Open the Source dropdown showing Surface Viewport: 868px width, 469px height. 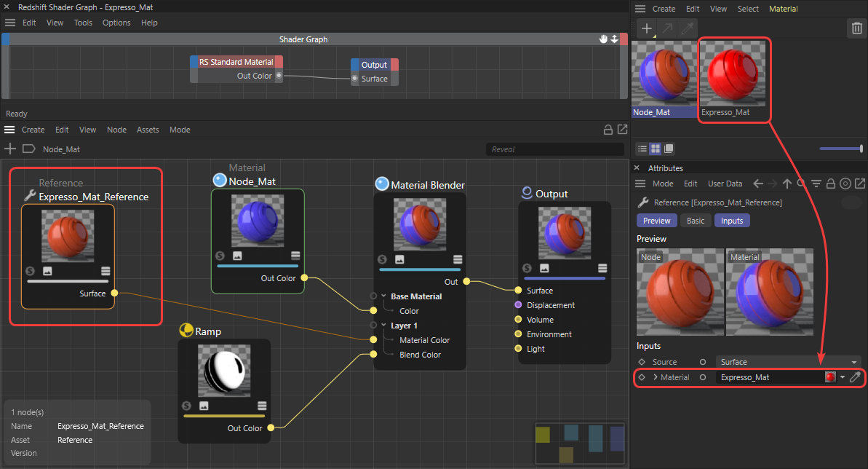[787, 362]
